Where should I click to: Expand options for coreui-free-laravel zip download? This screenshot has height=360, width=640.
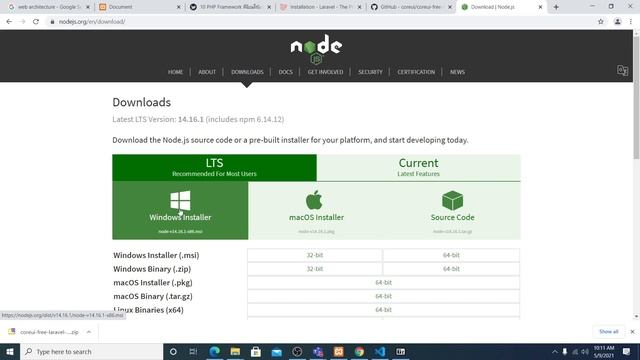click(89, 332)
